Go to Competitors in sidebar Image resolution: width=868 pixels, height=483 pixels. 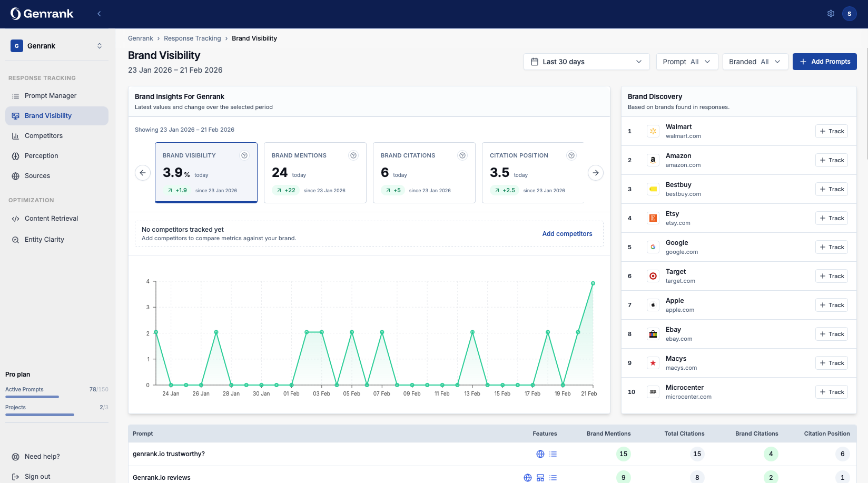44,136
